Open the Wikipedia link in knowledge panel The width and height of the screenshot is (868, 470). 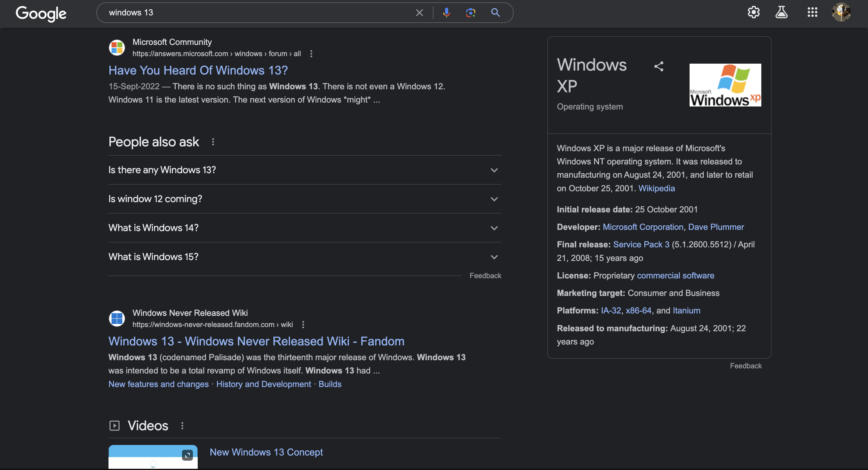[656, 189]
